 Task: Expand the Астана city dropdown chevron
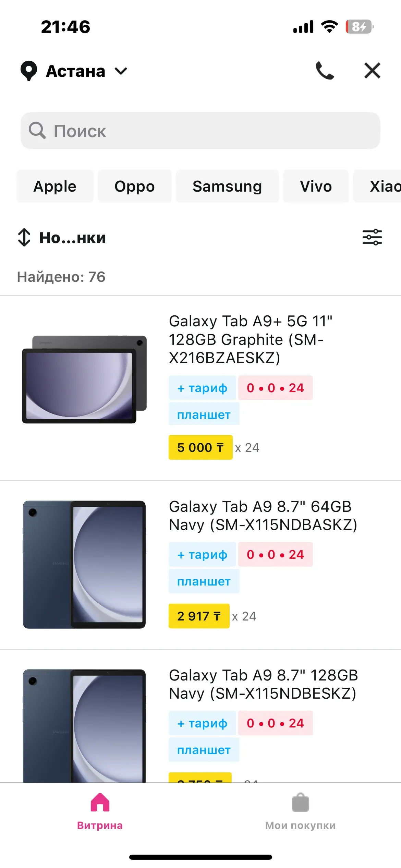click(121, 71)
